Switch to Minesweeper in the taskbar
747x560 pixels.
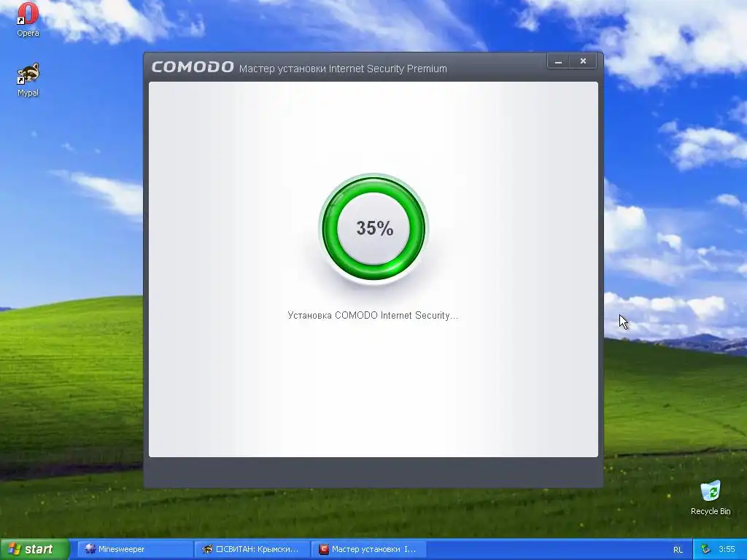point(135,549)
